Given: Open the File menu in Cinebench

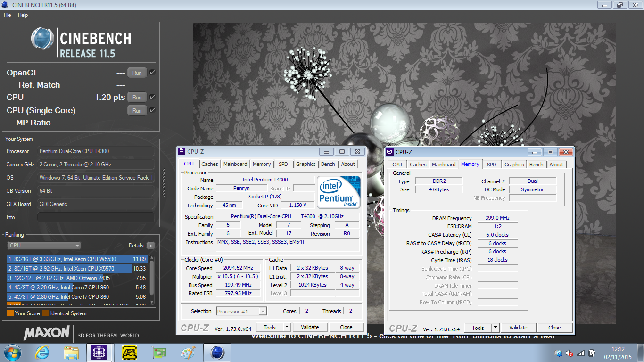Looking at the screenshot, I should pyautogui.click(x=7, y=15).
